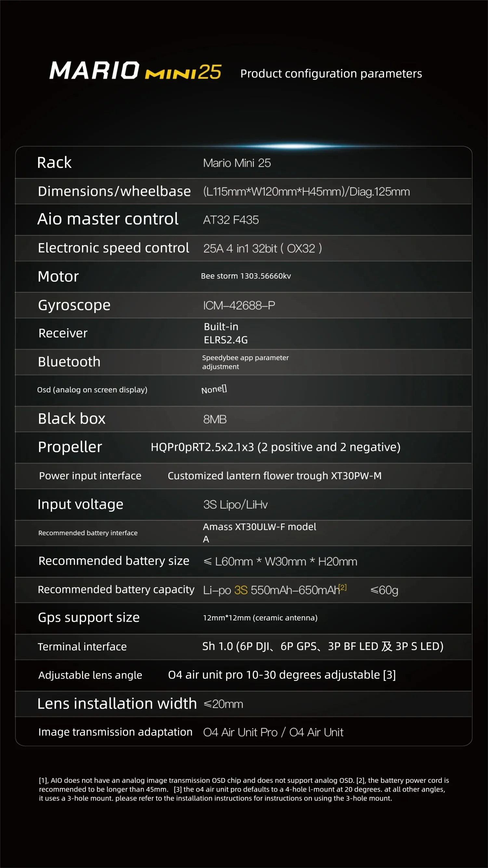The image size is (488, 868).
Task: Click the 3S Lipo/LiHv input voltage value
Action: pos(235,505)
